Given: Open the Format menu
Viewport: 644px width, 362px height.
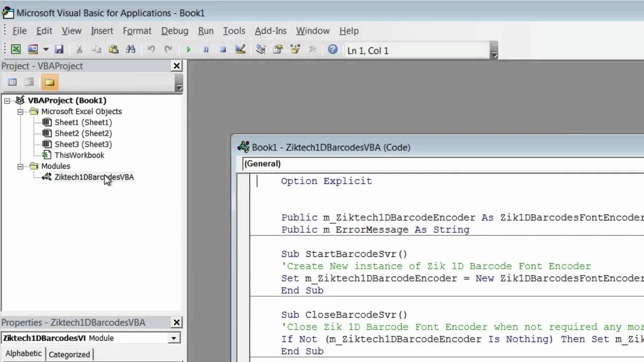Looking at the screenshot, I should pyautogui.click(x=137, y=31).
